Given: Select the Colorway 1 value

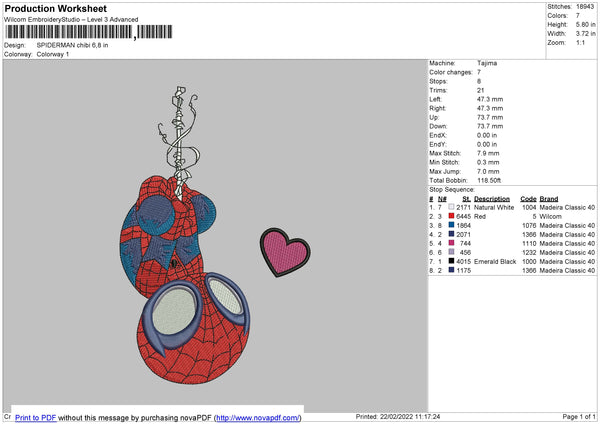Looking at the screenshot, I should point(53,54).
